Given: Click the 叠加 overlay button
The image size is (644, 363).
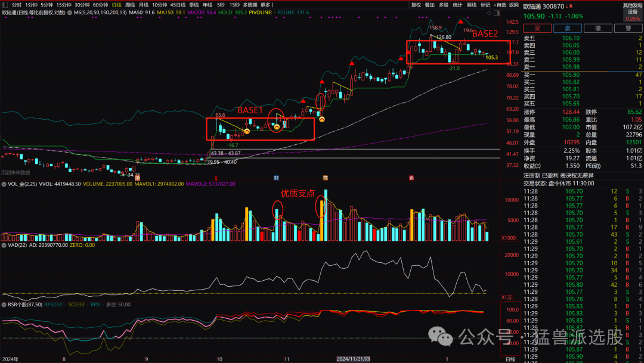Looking at the screenshot, I should pos(429,5).
